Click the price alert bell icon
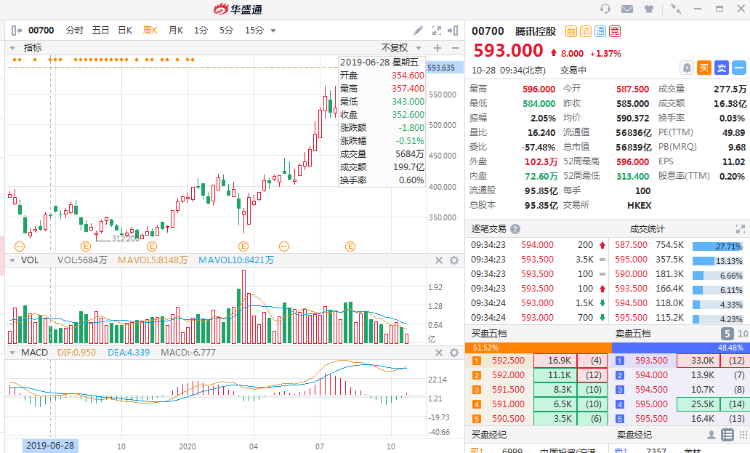750x453 pixels. pos(686,68)
